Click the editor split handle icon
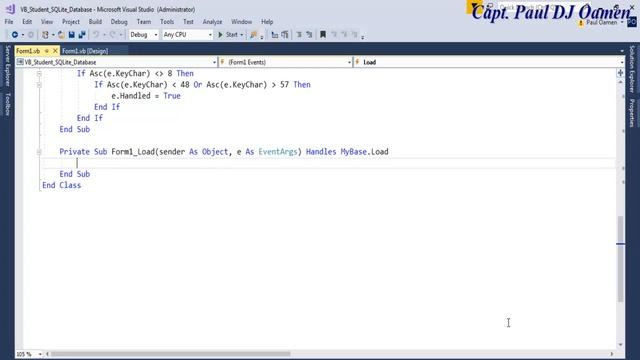 click(620, 73)
